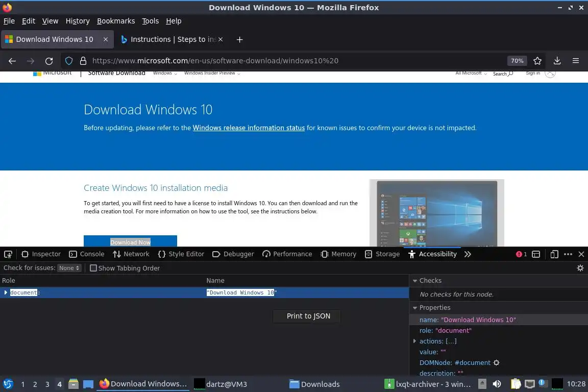Open the tracking protection shield icon
The width and height of the screenshot is (588, 392).
[x=68, y=61]
